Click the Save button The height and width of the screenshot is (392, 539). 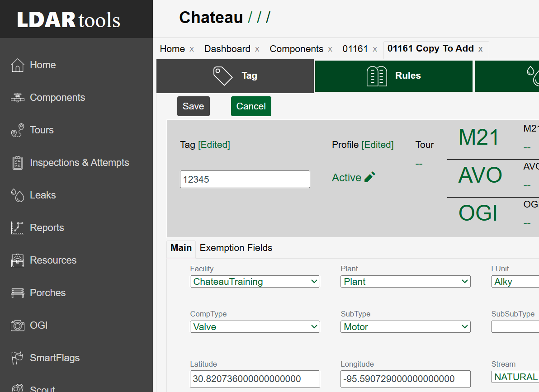193,106
